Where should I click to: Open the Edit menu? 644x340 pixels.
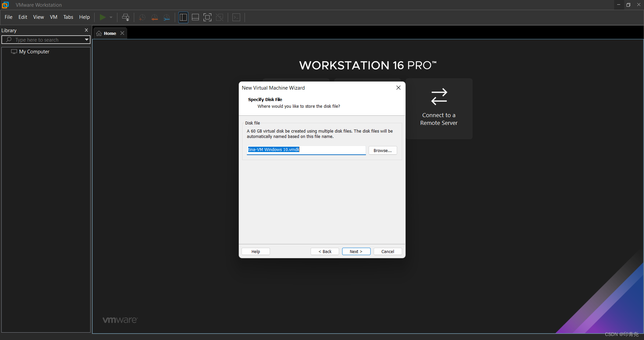pos(23,17)
